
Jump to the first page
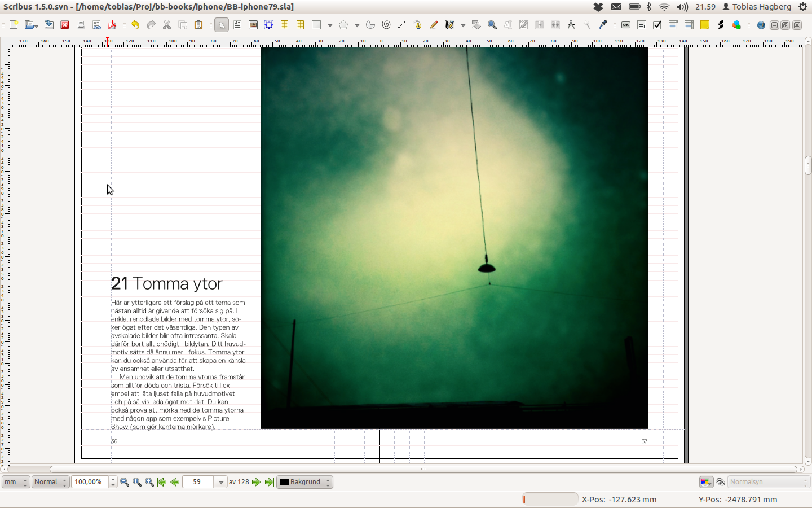[x=162, y=482]
